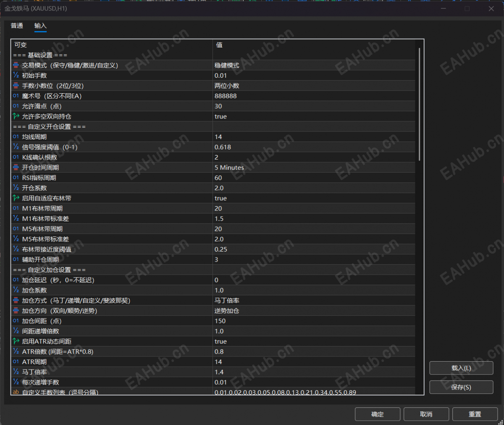Viewport: 504px width, 425px height.
Task: Click the fraction icon beside 开仓系数
Action: [x=16, y=188]
